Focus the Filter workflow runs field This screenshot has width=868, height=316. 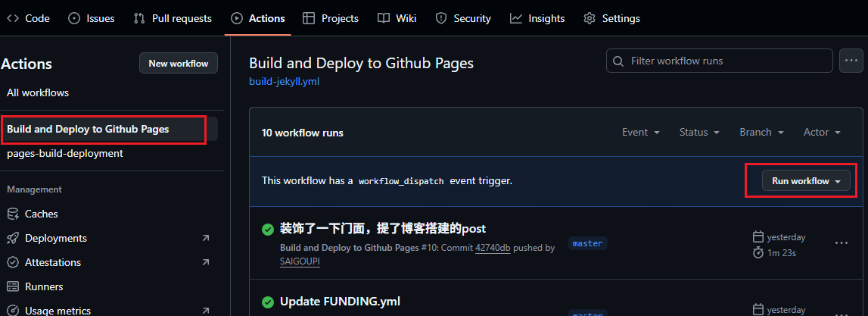[720, 61]
